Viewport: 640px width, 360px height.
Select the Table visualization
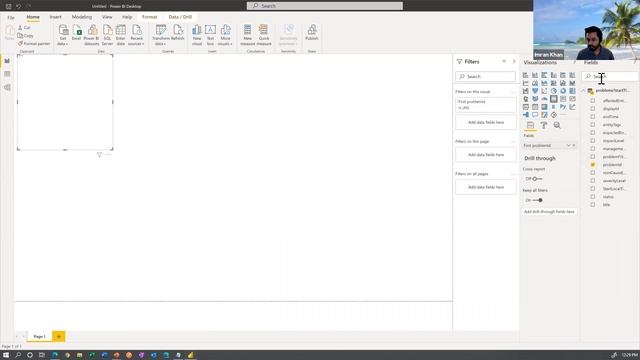click(535, 107)
